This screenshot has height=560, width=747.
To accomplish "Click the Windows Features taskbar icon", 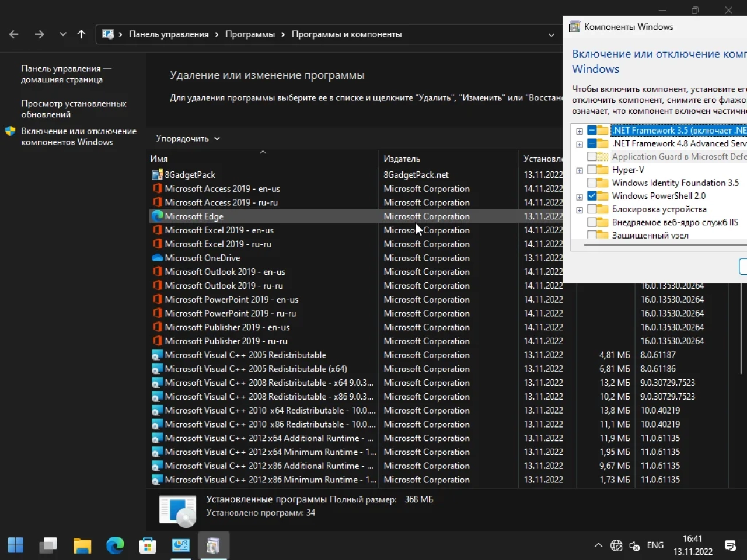I will 213,545.
